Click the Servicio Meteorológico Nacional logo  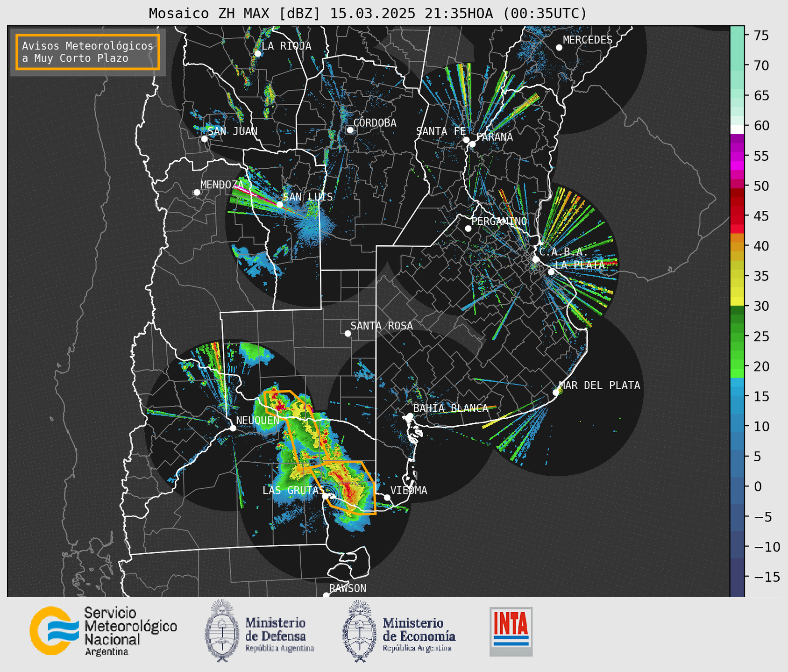tap(103, 631)
